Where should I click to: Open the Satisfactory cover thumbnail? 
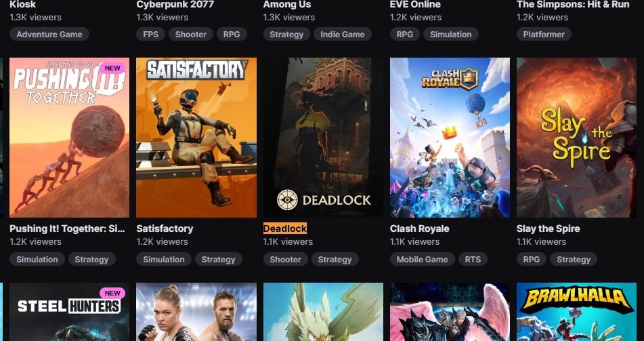pyautogui.click(x=196, y=138)
